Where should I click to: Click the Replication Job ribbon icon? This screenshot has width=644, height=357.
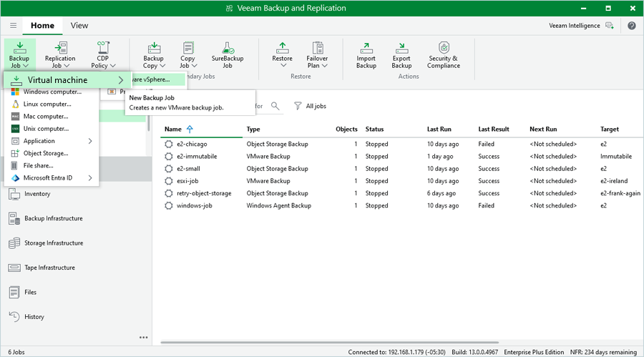pyautogui.click(x=60, y=54)
